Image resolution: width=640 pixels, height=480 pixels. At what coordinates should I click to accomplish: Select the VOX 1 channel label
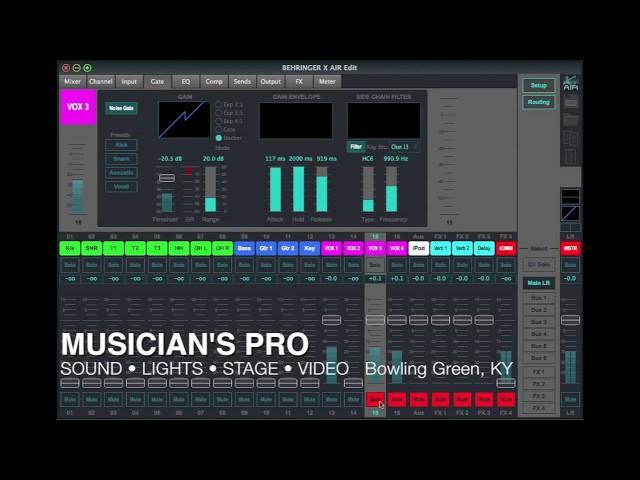point(331,248)
